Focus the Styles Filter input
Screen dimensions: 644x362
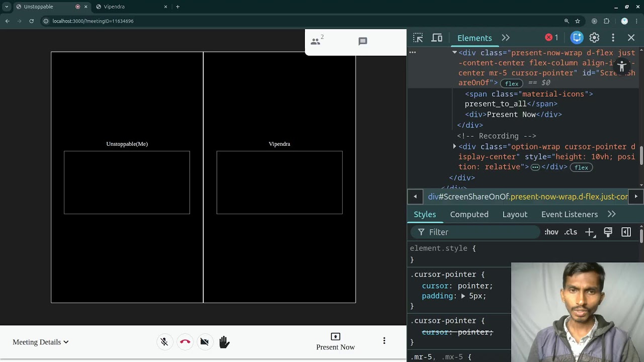[x=475, y=232]
